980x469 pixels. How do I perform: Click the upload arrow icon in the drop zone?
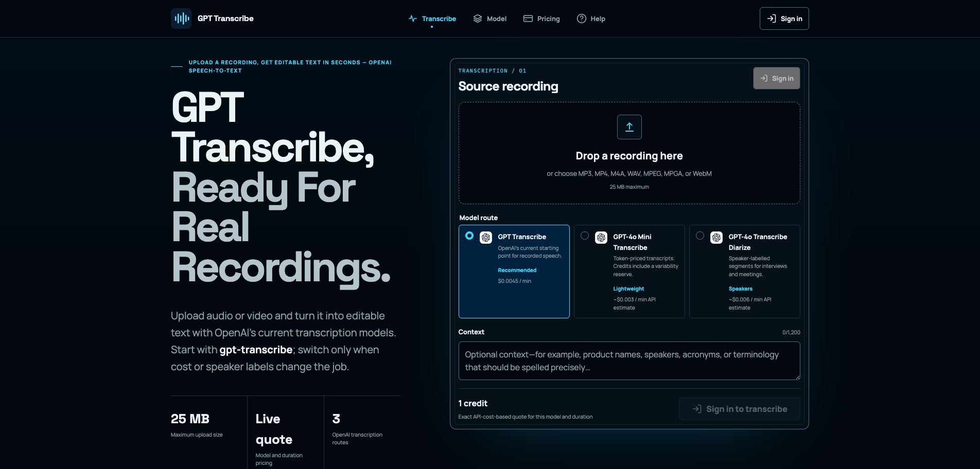(629, 127)
